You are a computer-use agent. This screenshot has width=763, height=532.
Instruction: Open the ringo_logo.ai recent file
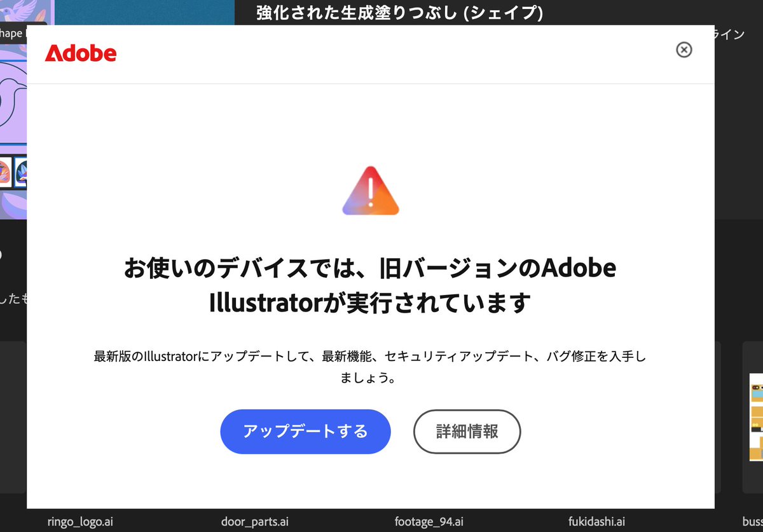click(80, 522)
